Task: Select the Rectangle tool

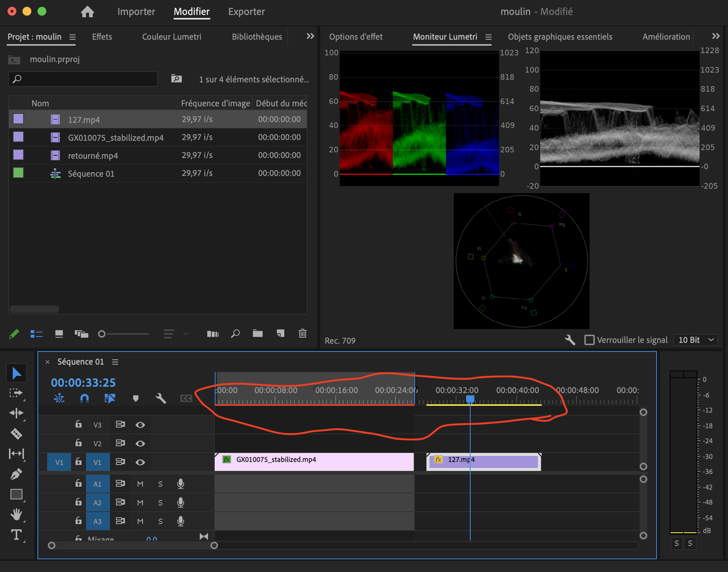Action: 16,494
